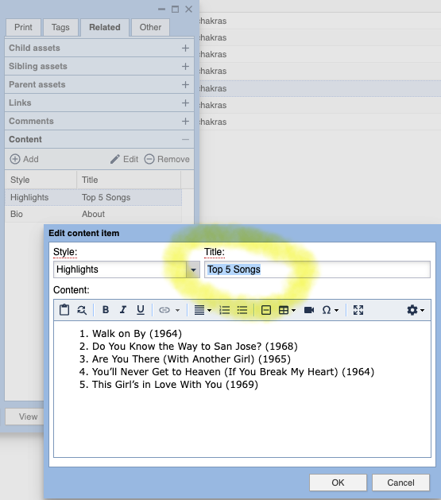Apply numbered list formatting
Viewport: 441px width, 500px height.
click(x=224, y=310)
